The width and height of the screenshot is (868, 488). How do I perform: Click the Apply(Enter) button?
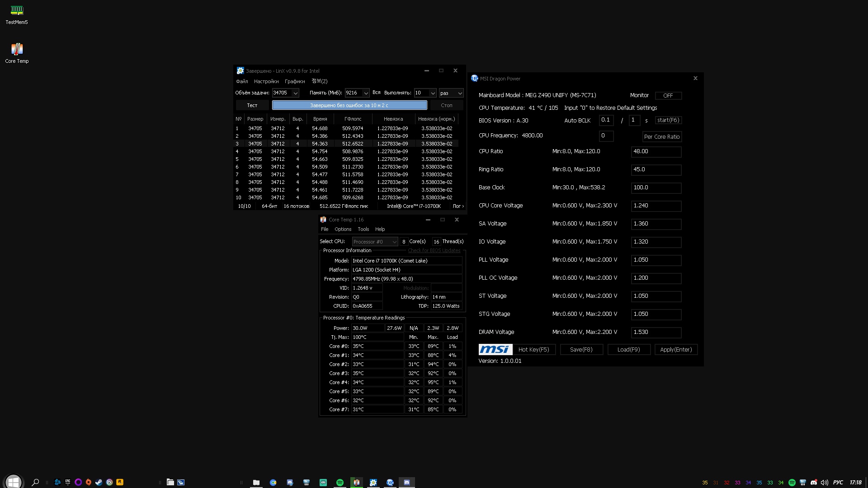point(675,349)
